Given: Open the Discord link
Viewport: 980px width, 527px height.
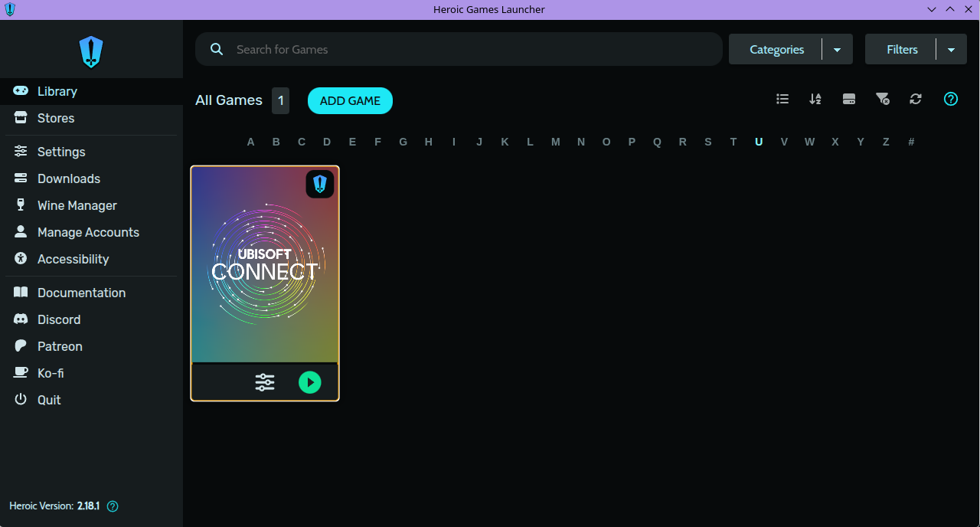Looking at the screenshot, I should coord(91,319).
